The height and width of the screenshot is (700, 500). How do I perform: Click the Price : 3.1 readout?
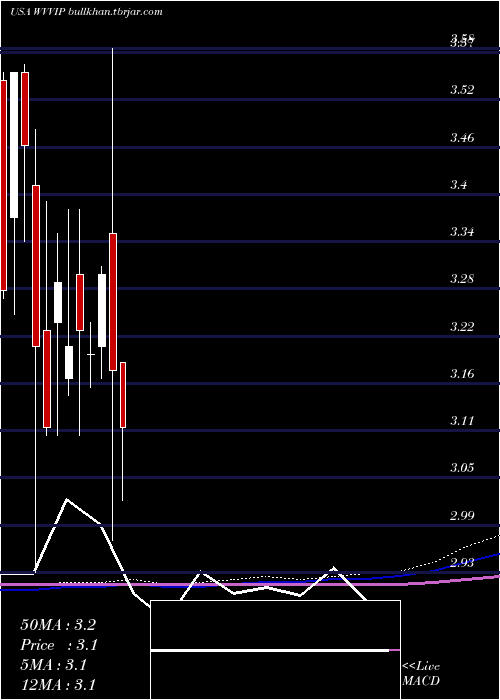point(59,645)
